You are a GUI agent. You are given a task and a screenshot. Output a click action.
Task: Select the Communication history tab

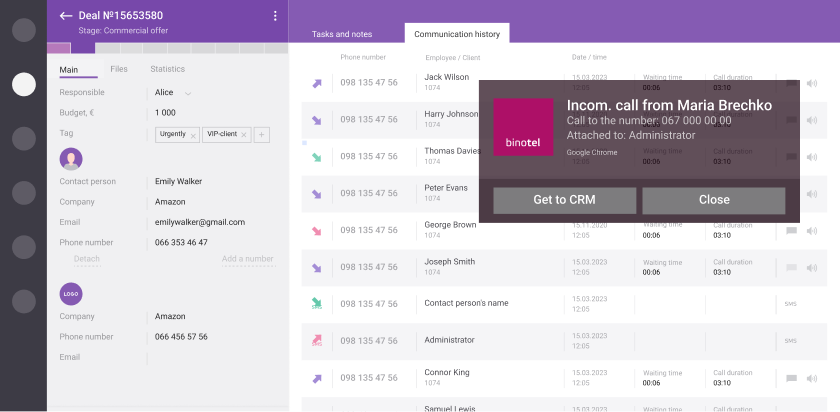click(457, 34)
